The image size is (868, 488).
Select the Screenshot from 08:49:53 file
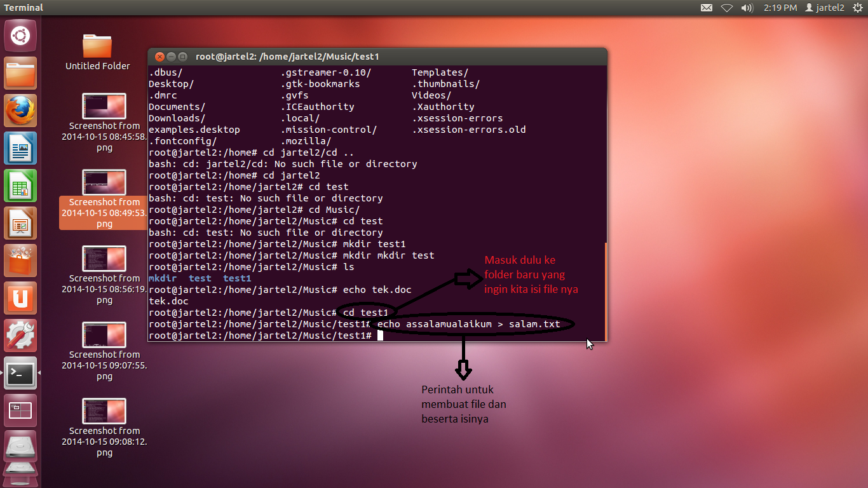pos(104,199)
